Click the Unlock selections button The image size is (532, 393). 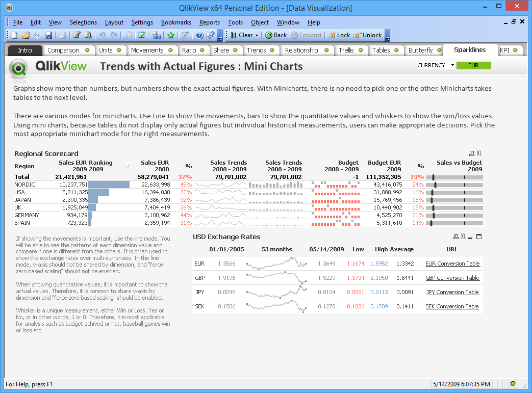368,35
